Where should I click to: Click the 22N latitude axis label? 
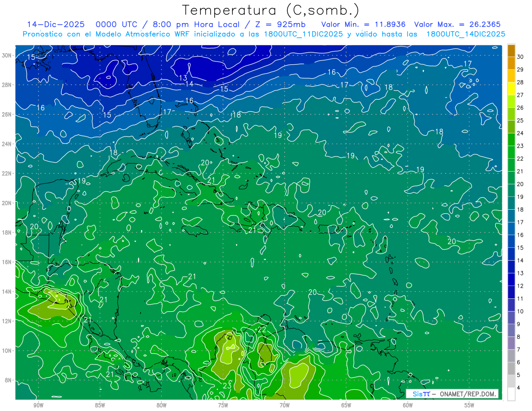pos(8,173)
